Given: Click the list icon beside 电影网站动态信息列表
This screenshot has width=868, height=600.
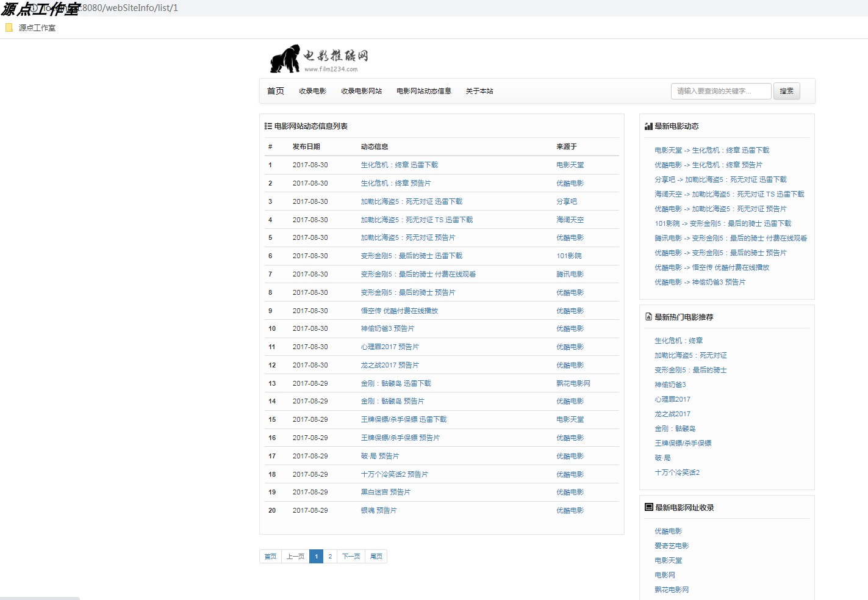Looking at the screenshot, I should [267, 126].
